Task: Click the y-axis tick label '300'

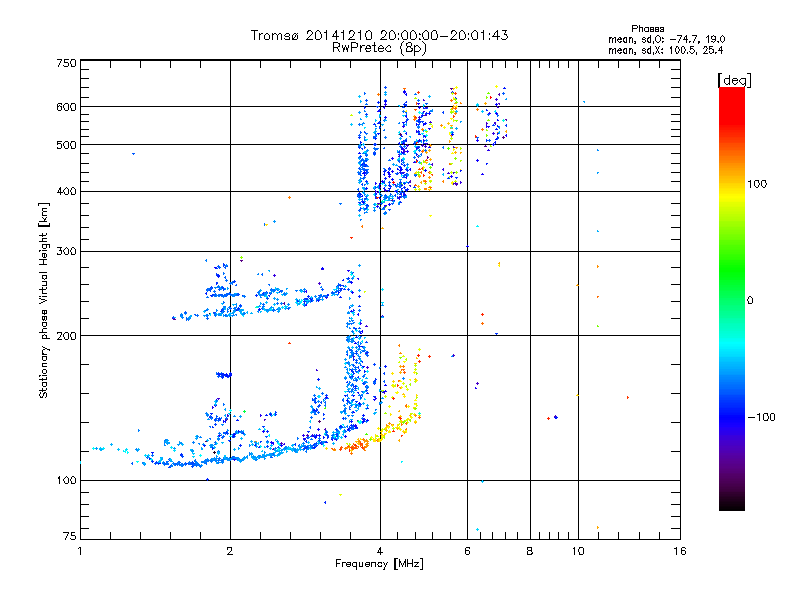Action: pyautogui.click(x=66, y=251)
